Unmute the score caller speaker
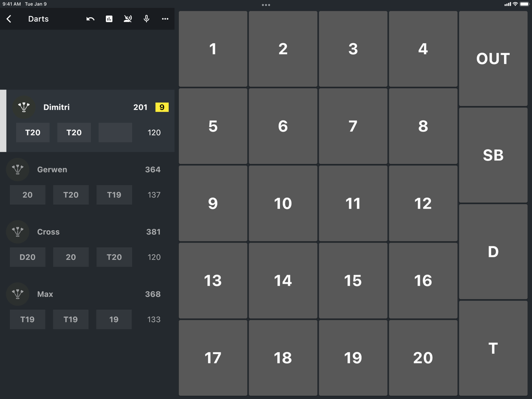This screenshot has height=399, width=532. point(128,19)
